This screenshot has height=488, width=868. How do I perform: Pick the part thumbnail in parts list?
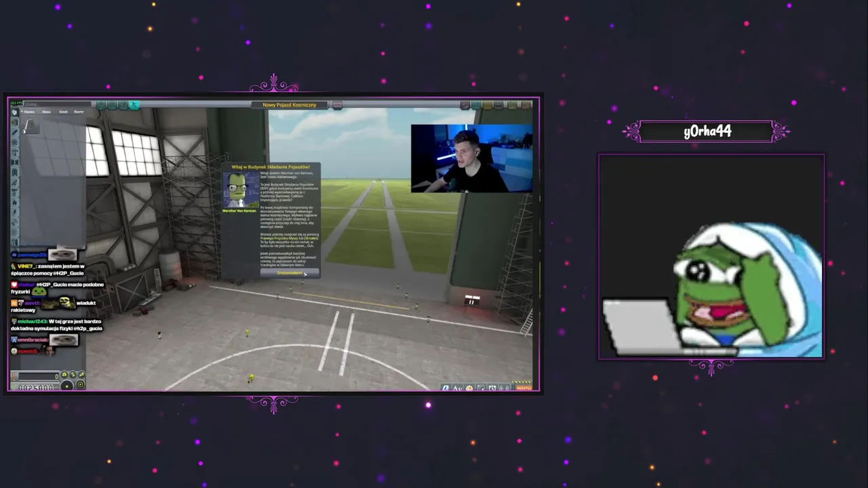31,126
